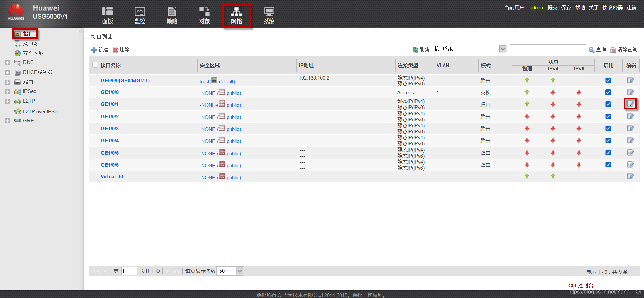Switch to the 策略 policy tab
Image resolution: width=644 pixels, height=298 pixels.
[172, 15]
